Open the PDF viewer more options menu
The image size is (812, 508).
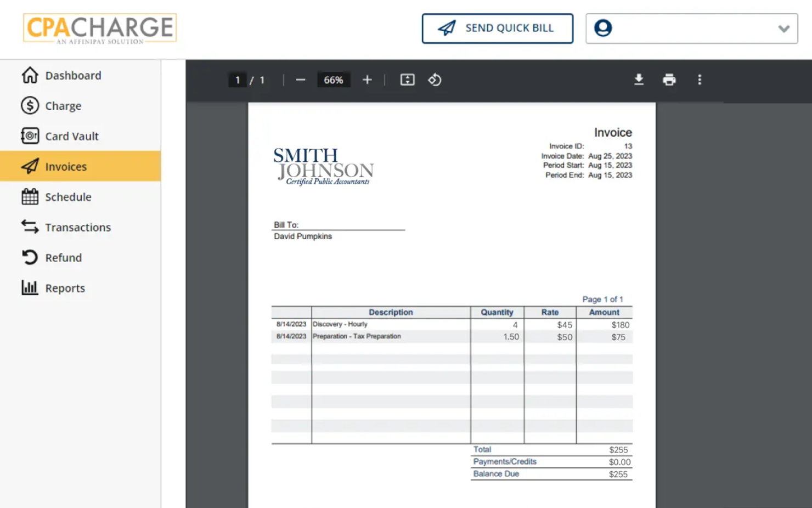[700, 80]
